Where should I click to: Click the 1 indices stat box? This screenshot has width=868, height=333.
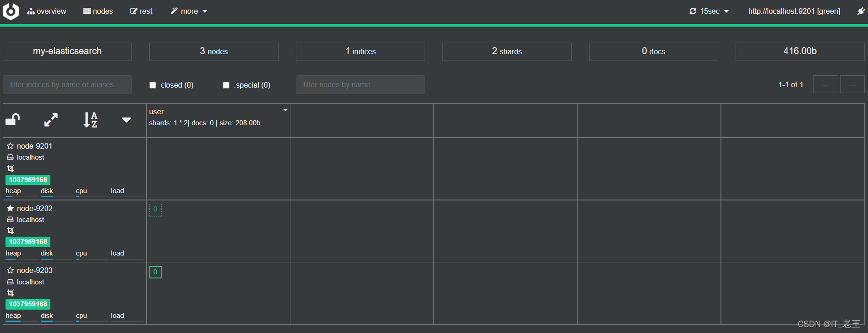360,51
